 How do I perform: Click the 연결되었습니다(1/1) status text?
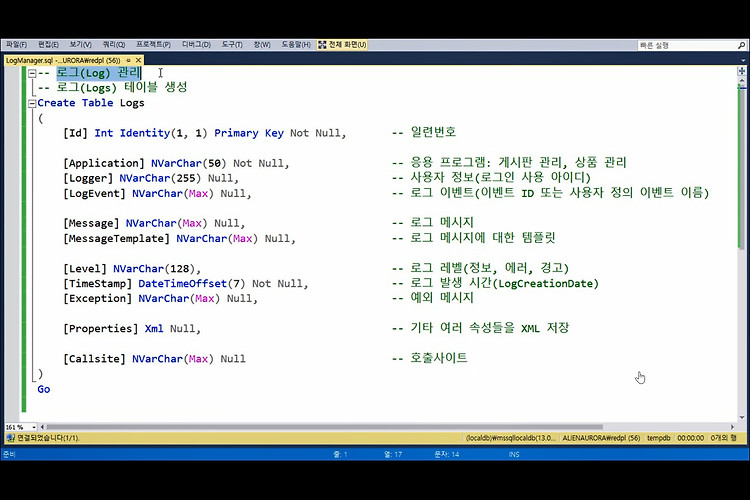(48, 438)
